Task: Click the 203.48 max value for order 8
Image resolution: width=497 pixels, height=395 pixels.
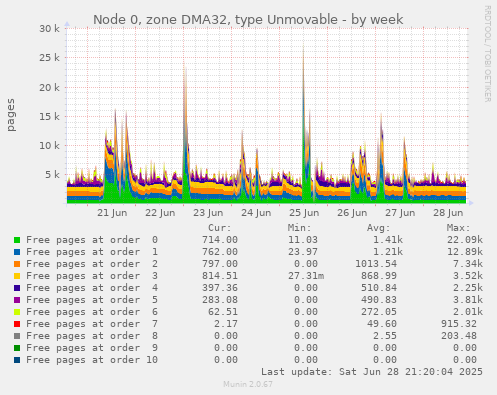Action: (x=459, y=336)
